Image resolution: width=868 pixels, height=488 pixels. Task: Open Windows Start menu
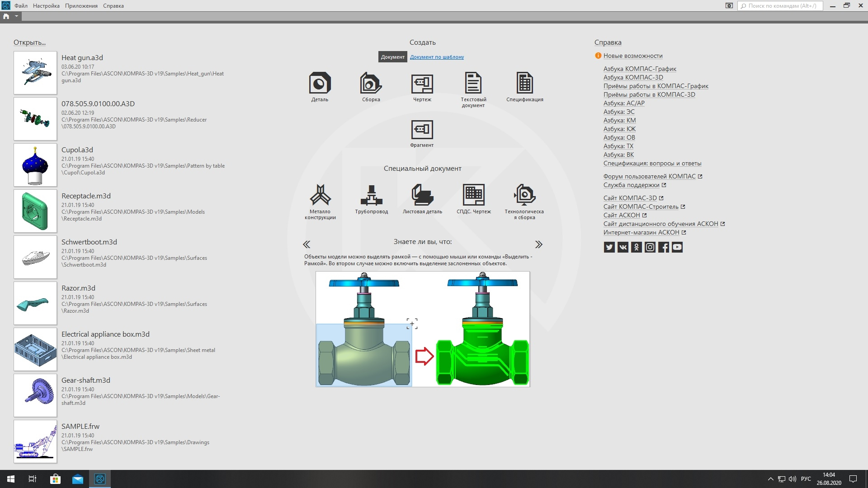coord(11,479)
